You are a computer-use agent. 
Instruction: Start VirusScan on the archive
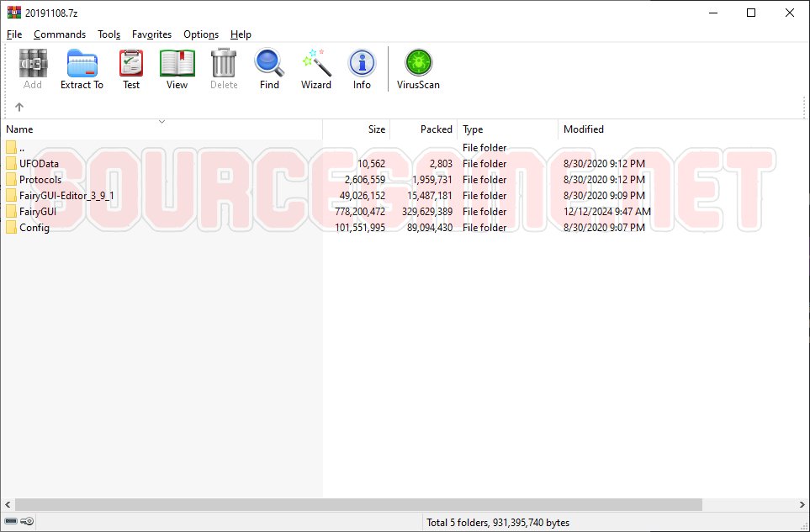tap(418, 69)
